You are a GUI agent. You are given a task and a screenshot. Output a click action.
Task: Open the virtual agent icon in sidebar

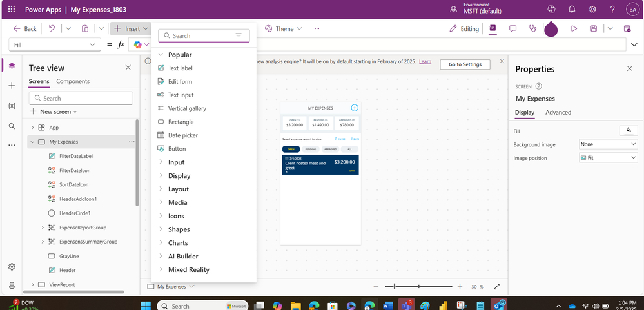click(12, 286)
